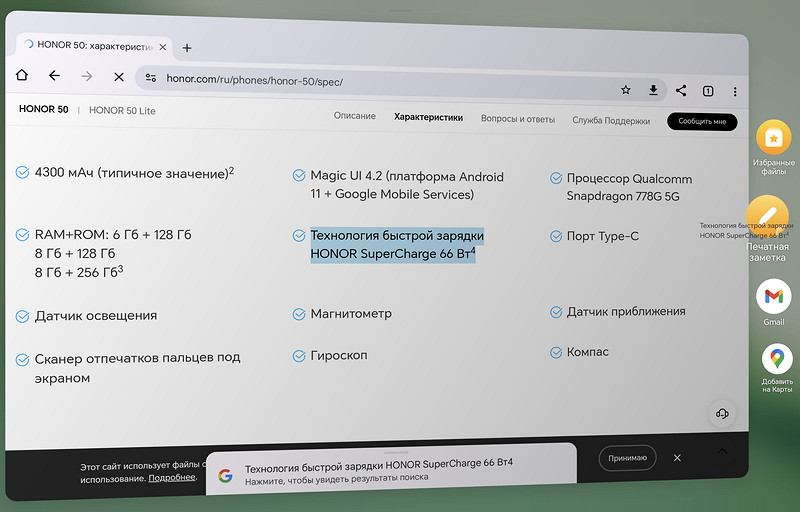Follow the Подробнее cookie link
This screenshot has height=512, width=800.
pos(171,478)
